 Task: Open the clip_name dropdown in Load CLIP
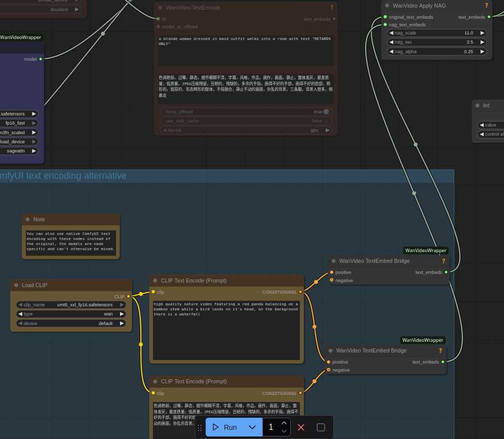[x=71, y=305]
